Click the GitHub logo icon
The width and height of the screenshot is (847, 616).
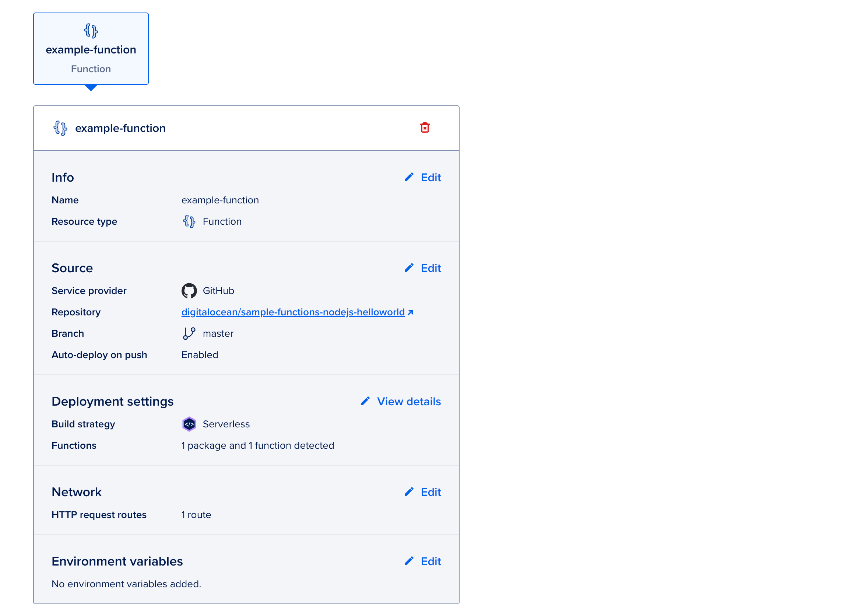pyautogui.click(x=189, y=291)
